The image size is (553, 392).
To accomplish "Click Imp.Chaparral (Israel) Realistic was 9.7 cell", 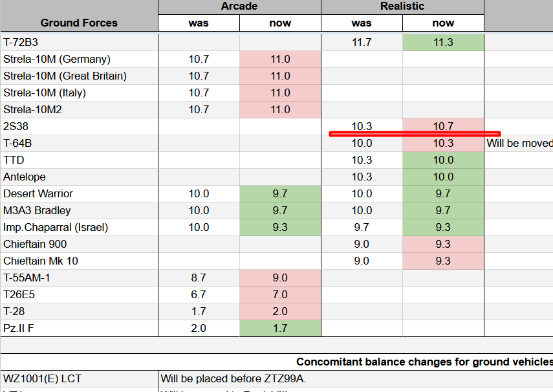I will click(x=362, y=227).
